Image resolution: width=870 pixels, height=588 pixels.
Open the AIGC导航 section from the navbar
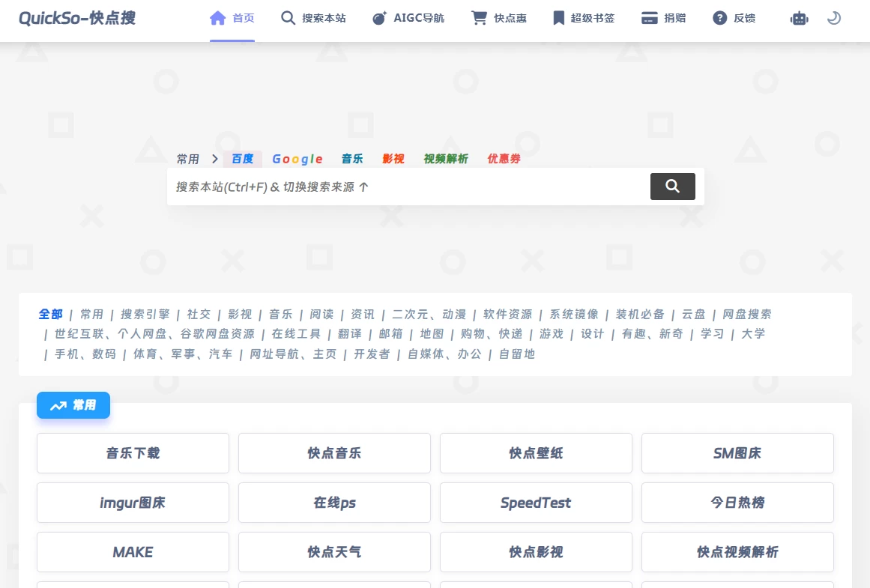[x=408, y=18]
